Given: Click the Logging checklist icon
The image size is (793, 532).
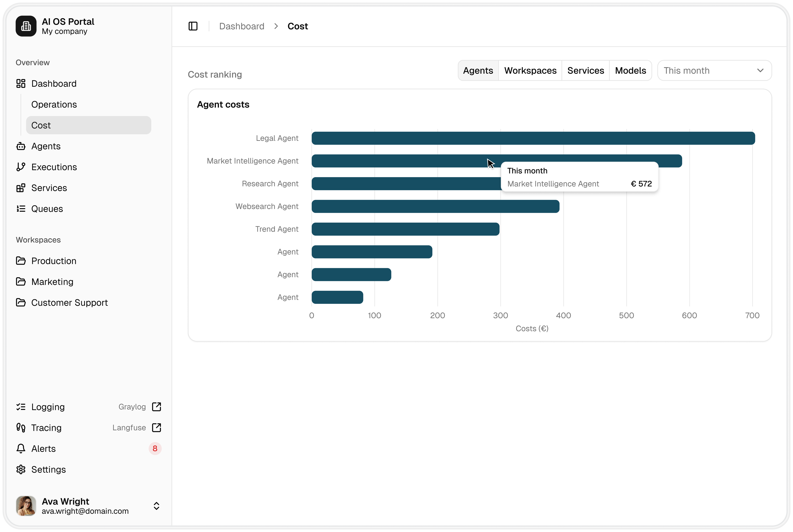Looking at the screenshot, I should pos(21,407).
